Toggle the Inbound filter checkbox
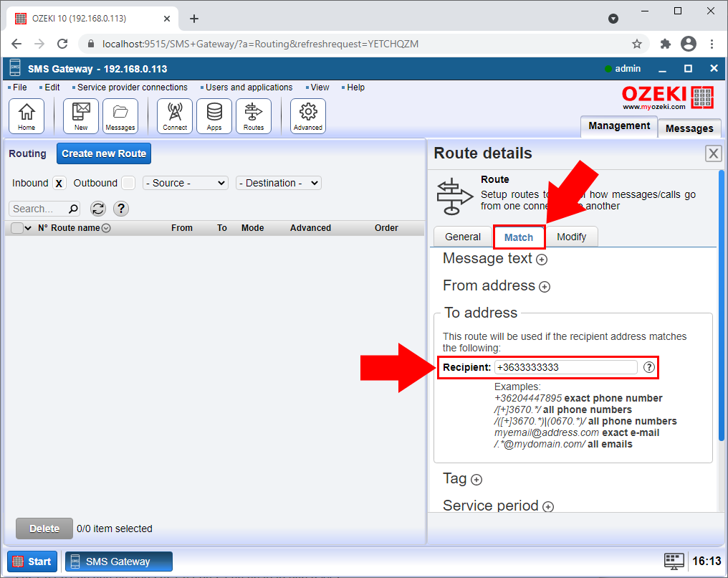Screen dimensions: 728x578 click(x=59, y=183)
